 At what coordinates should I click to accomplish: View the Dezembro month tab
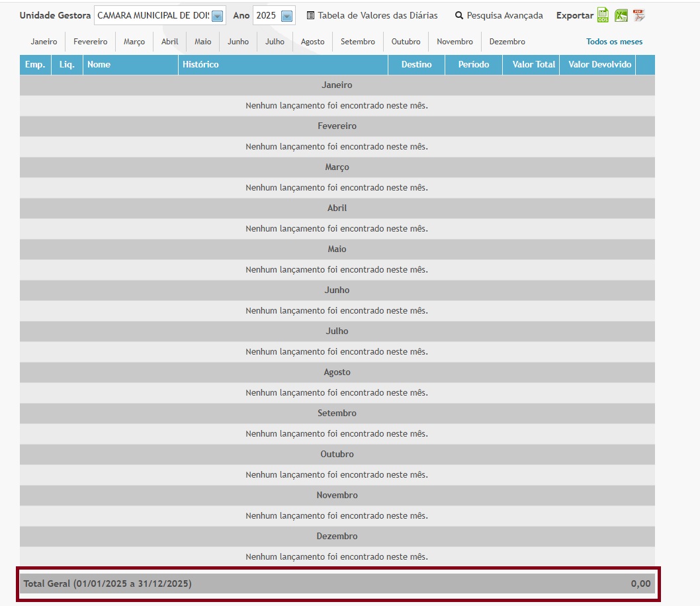pos(507,42)
